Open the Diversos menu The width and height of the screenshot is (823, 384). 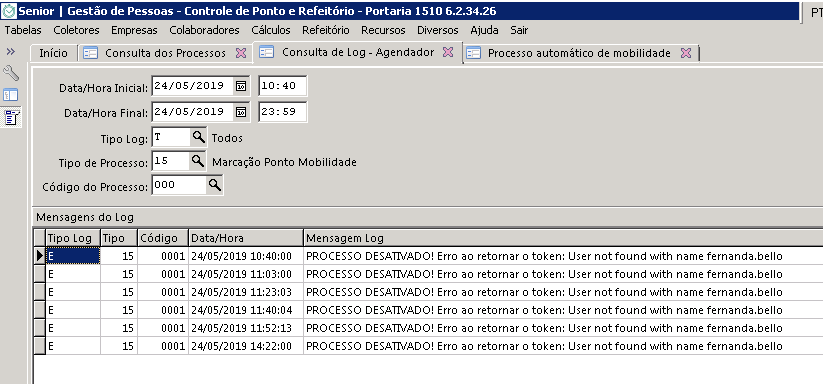pos(438,30)
